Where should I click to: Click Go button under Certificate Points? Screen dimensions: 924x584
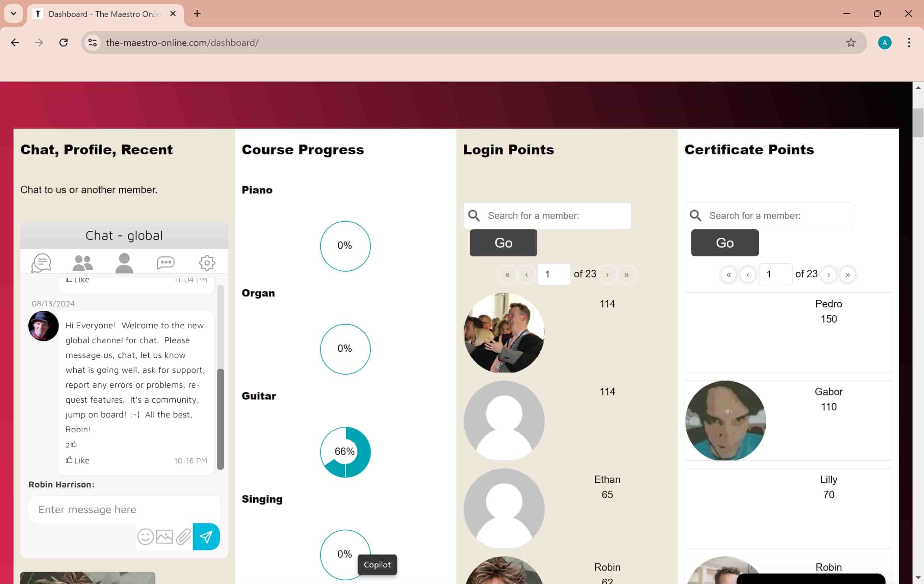[x=724, y=243]
